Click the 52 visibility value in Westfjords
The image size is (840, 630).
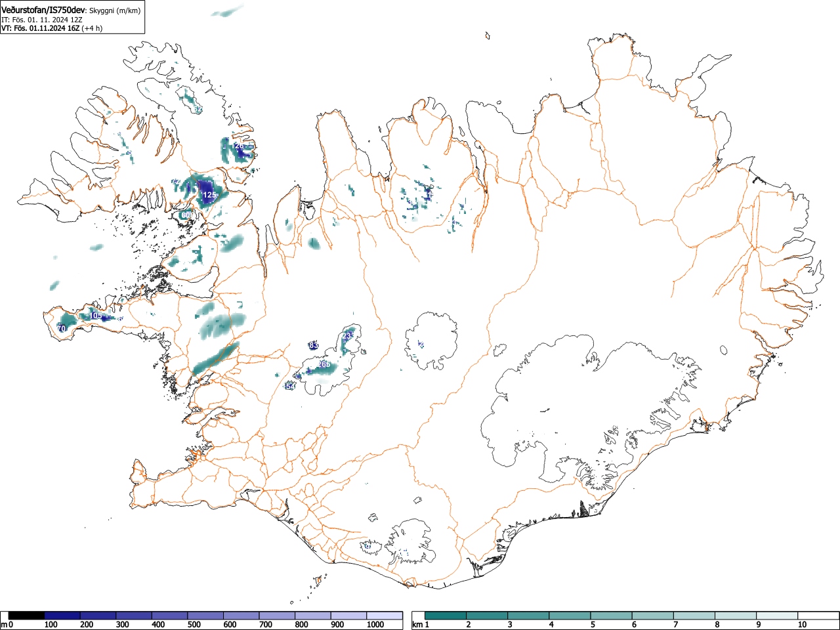coord(198,109)
